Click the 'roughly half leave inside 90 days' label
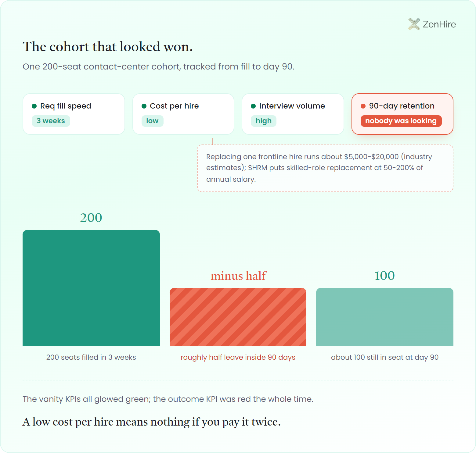The image size is (476, 453). (238, 357)
